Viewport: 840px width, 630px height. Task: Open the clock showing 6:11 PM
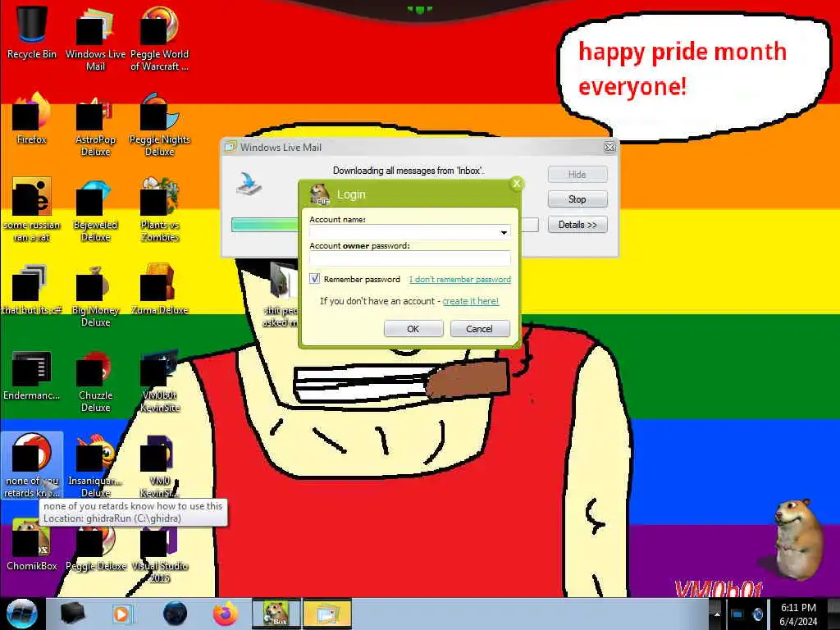point(799,614)
